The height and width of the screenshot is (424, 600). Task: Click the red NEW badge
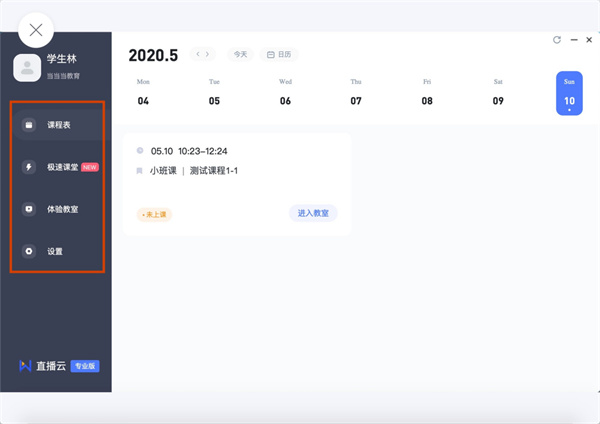point(90,167)
